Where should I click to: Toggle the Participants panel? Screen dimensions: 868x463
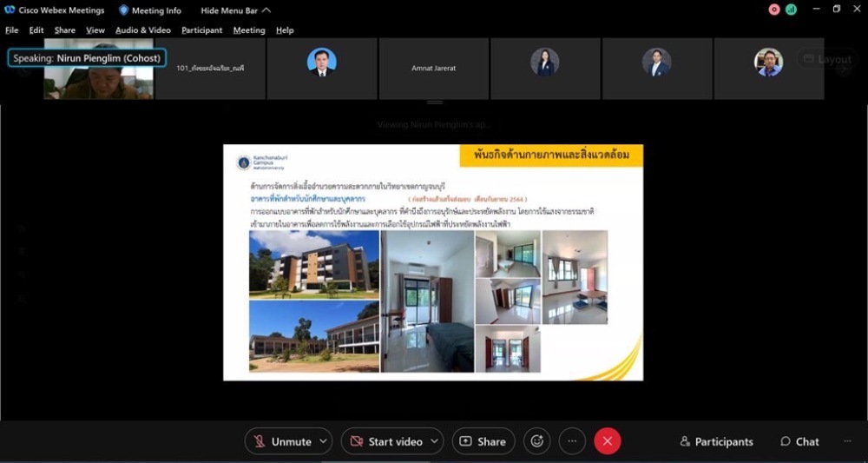click(716, 441)
